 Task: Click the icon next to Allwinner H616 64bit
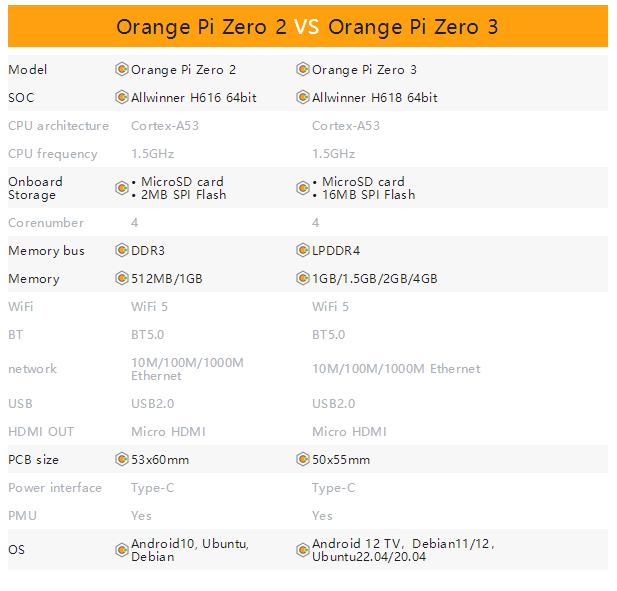[122, 97]
